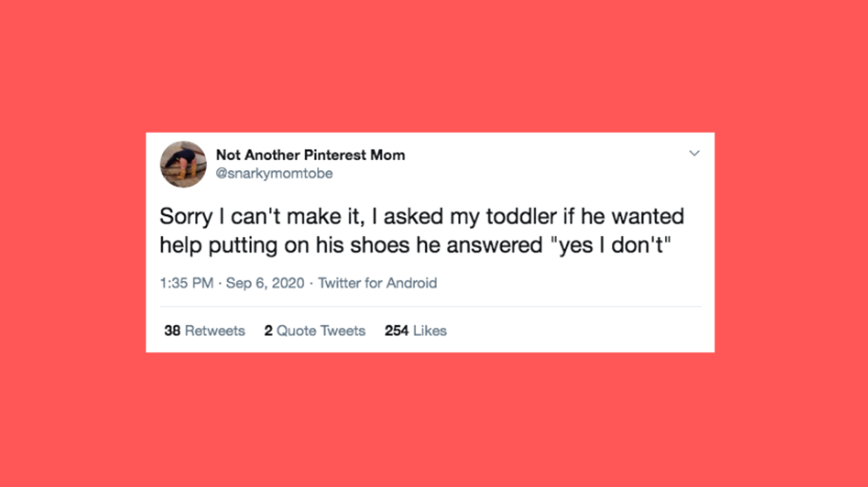Open the 254 Likes list

415,331
